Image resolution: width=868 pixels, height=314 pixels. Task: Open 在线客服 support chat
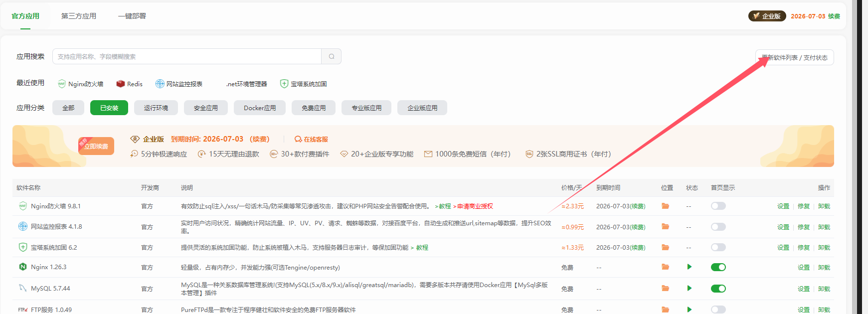click(x=312, y=139)
